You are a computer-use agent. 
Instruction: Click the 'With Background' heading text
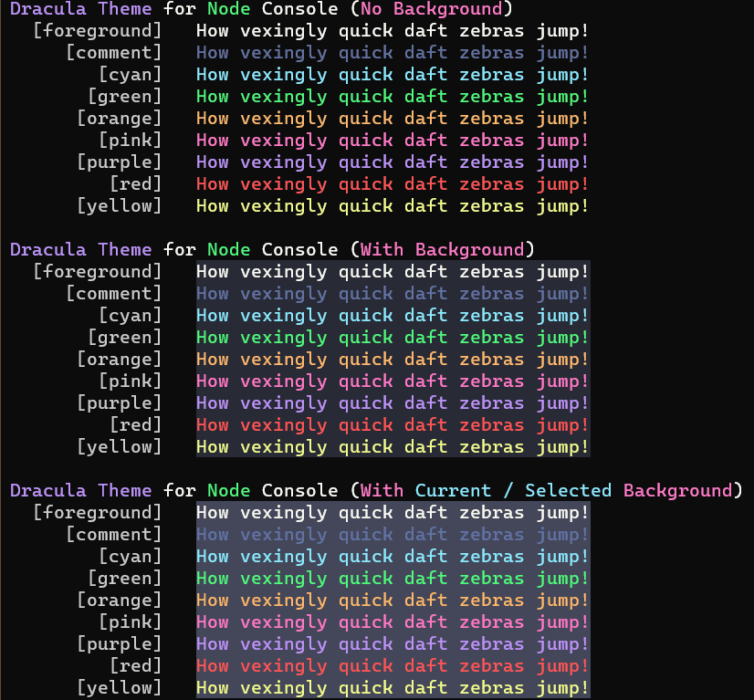coord(442,249)
